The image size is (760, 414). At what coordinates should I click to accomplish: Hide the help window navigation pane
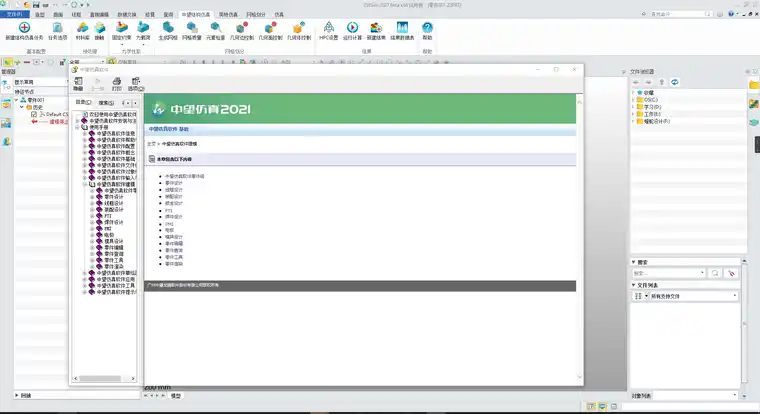pyautogui.click(x=78, y=83)
